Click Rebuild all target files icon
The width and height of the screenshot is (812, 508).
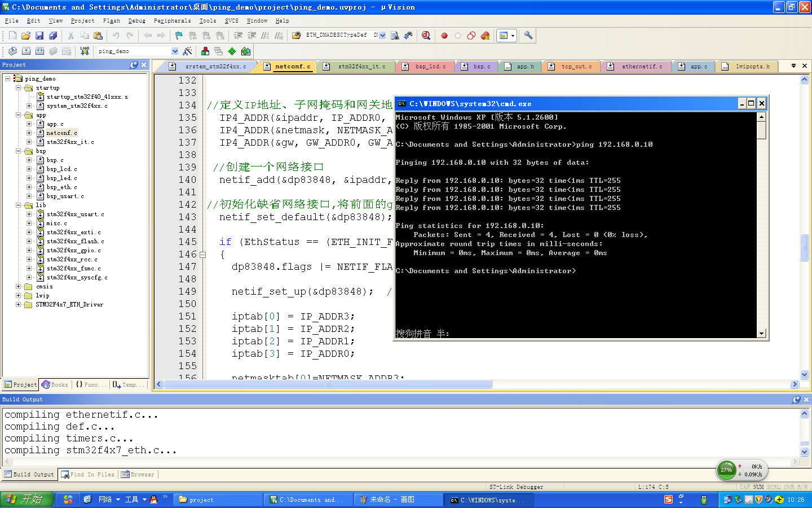pyautogui.click(x=39, y=51)
